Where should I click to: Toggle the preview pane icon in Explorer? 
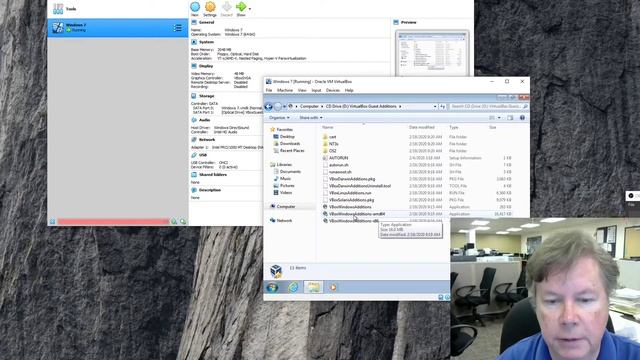click(510, 118)
